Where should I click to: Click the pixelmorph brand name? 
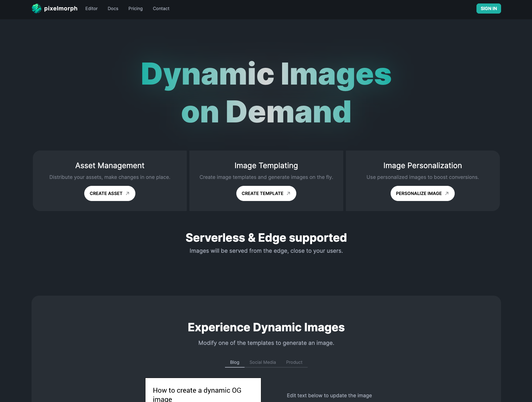coord(61,9)
